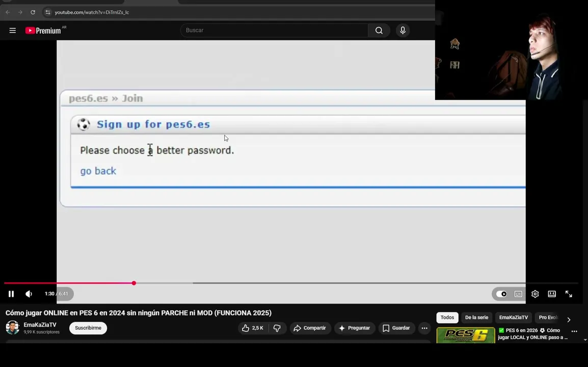Open video settings gear
The width and height of the screenshot is (588, 367).
pos(535,294)
